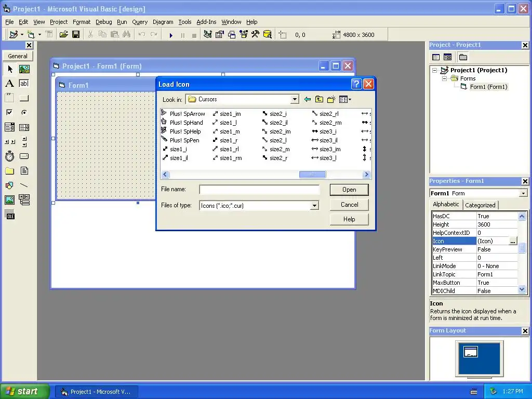The height and width of the screenshot is (399, 532).
Task: Click the Open button in dialog
Action: coord(349,190)
